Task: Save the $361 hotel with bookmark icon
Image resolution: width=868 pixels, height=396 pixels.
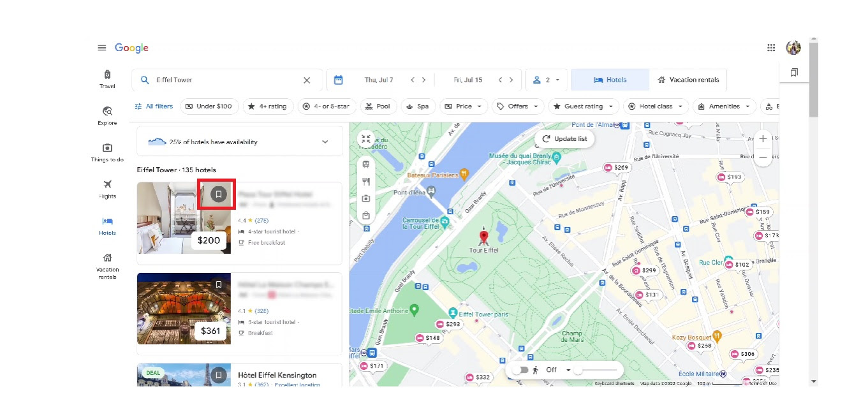Action: click(x=218, y=284)
